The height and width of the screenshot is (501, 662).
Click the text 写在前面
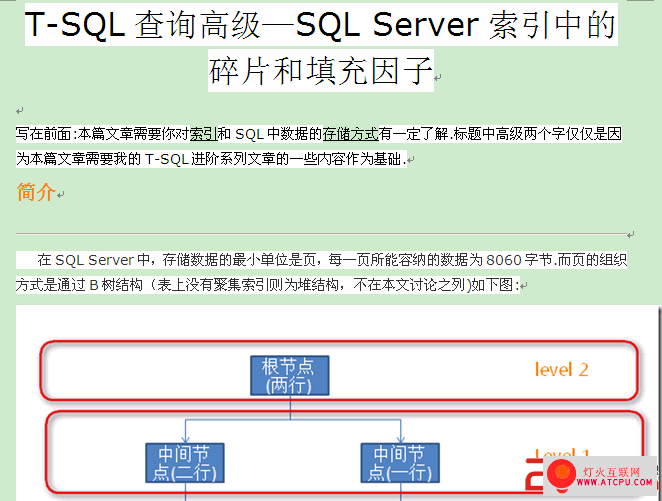click(43, 134)
